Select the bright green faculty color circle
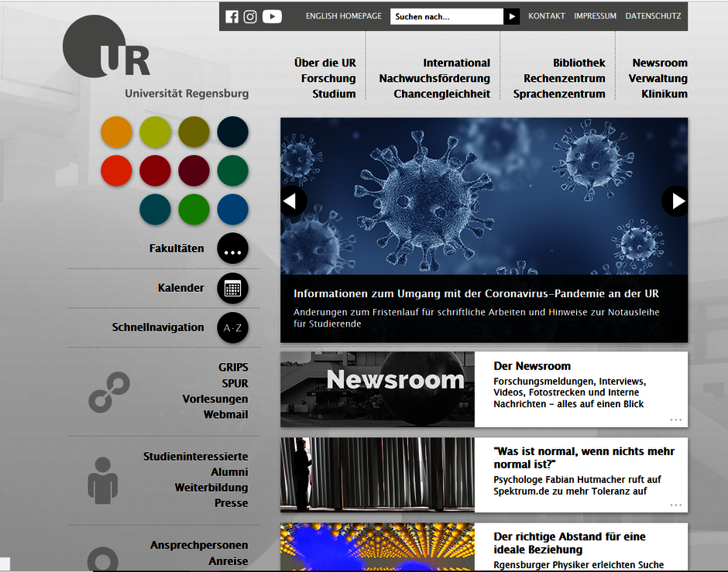 tap(194, 210)
